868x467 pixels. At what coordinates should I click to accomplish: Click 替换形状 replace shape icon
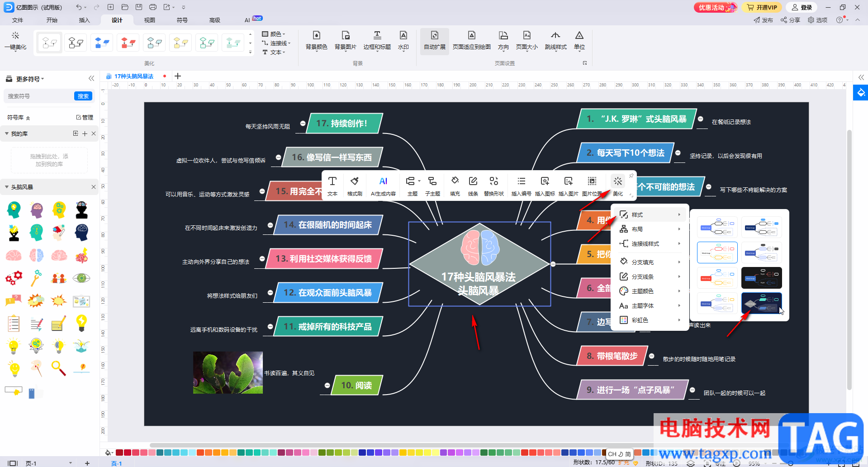(494, 186)
